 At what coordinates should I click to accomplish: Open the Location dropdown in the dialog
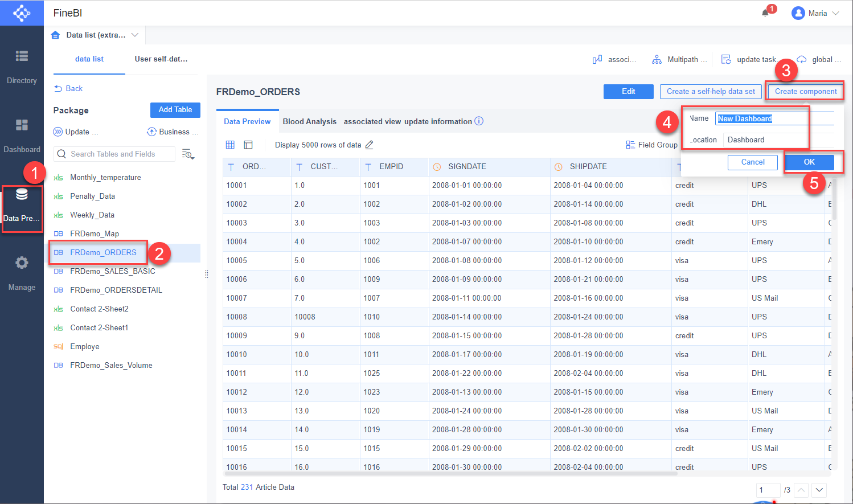(766, 140)
